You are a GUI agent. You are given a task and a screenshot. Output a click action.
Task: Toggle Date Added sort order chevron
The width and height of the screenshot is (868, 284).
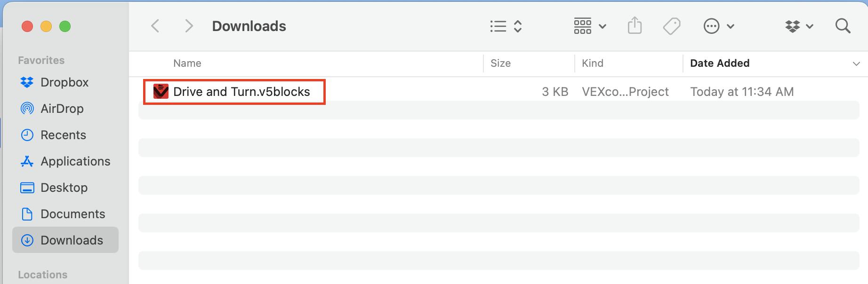pyautogui.click(x=856, y=63)
